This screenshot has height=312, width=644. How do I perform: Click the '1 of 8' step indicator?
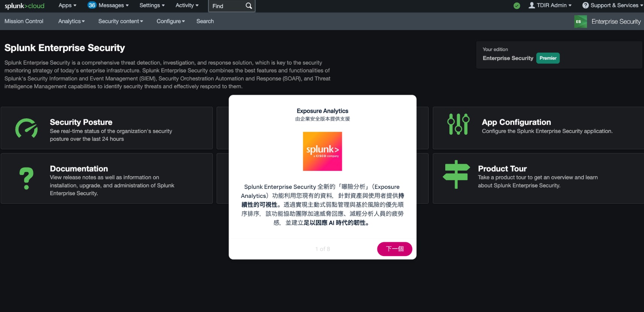point(323,249)
